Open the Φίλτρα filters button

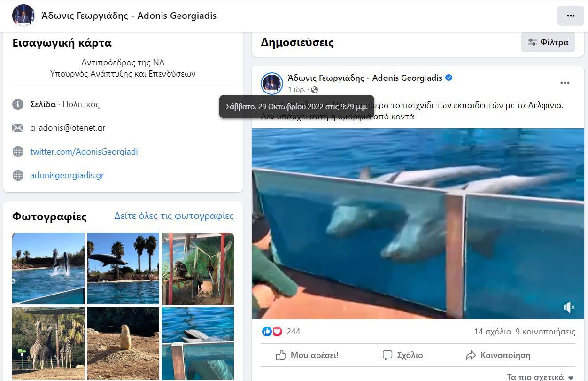coord(548,42)
